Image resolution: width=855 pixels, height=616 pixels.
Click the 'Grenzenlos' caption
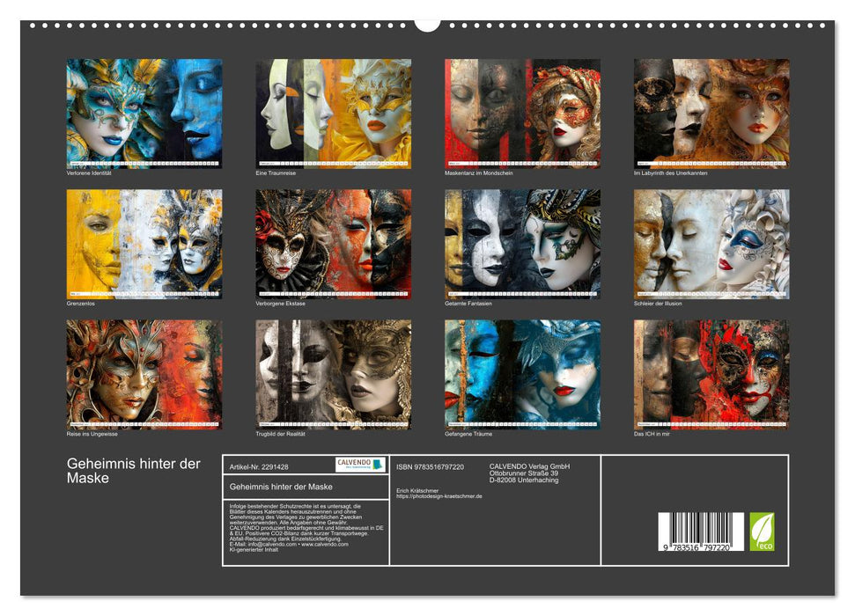coord(81,304)
